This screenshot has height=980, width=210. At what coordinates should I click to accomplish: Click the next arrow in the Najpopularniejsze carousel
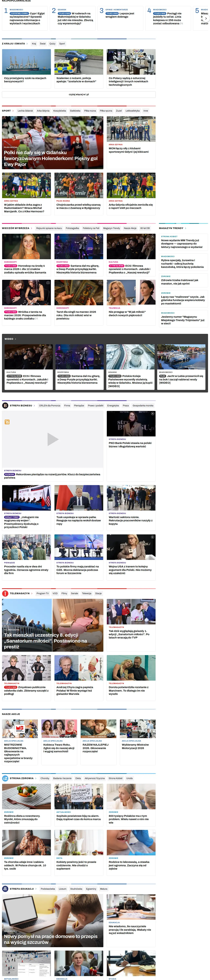coord(206,18)
